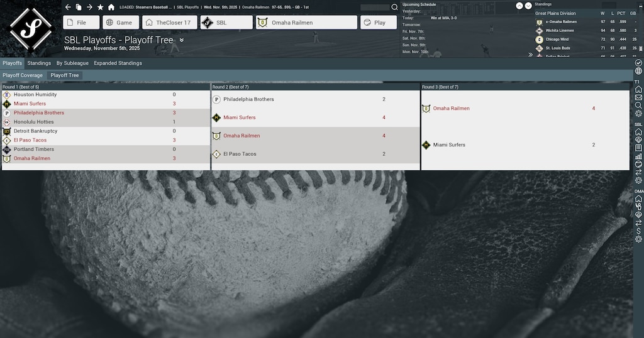Click Philadelphia Brothers in Round 1 list
Image resolution: width=644 pixels, height=338 pixels.
pyautogui.click(x=39, y=112)
